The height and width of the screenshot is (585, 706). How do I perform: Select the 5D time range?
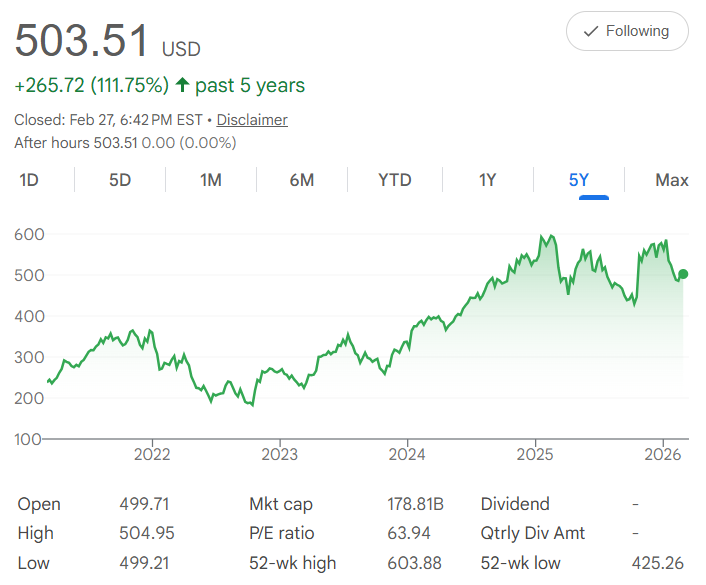coord(120,180)
